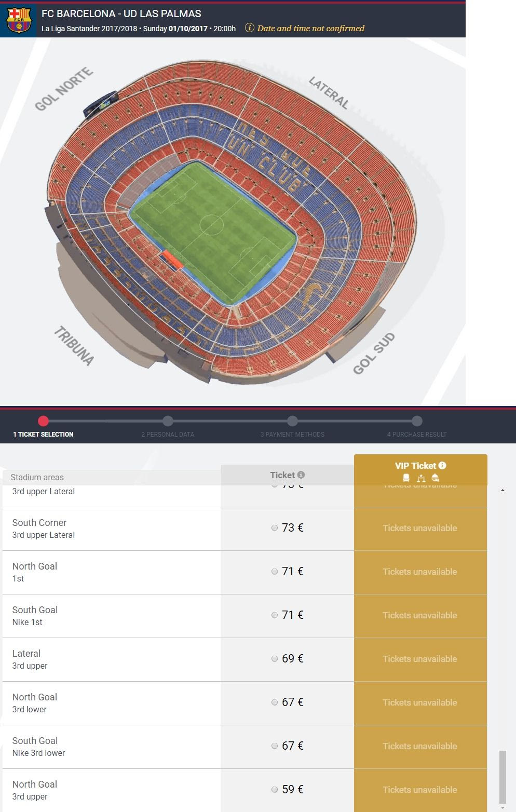Click the VIP catering cloche icon
The image size is (516, 812).
tap(436, 478)
